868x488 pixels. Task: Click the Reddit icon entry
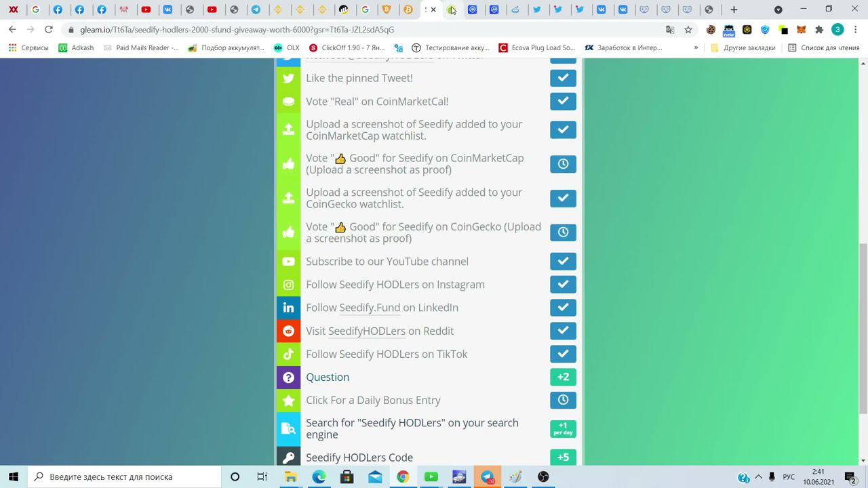[x=288, y=331]
